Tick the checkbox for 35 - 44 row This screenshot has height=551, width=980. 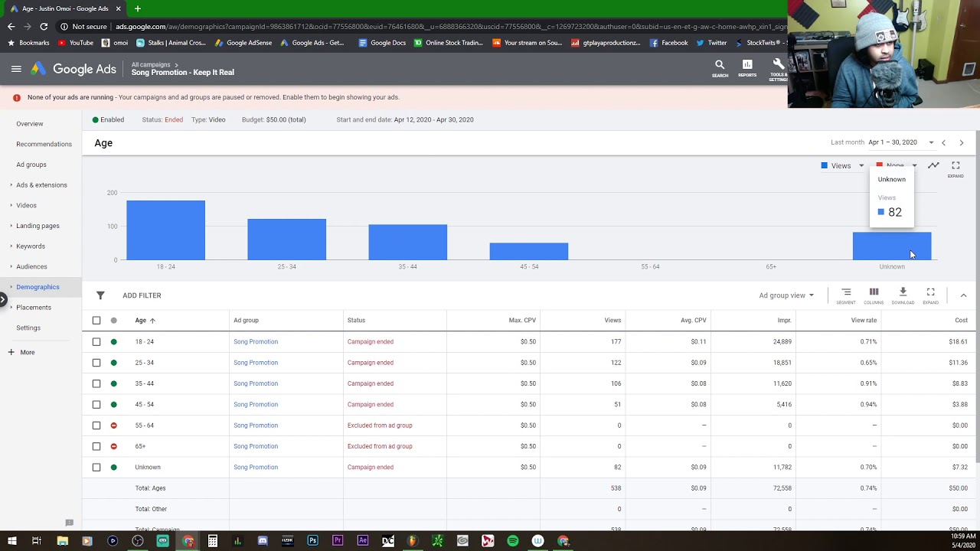(x=96, y=383)
